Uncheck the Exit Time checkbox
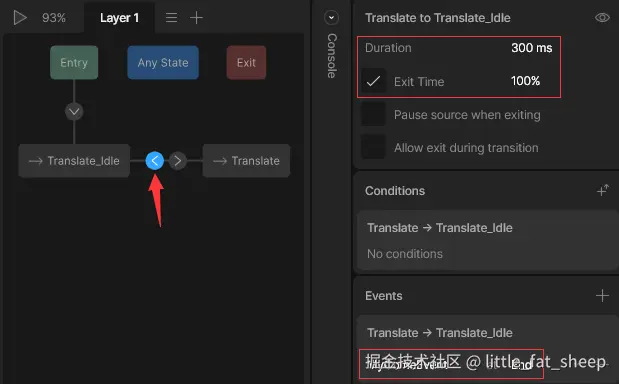 373,81
